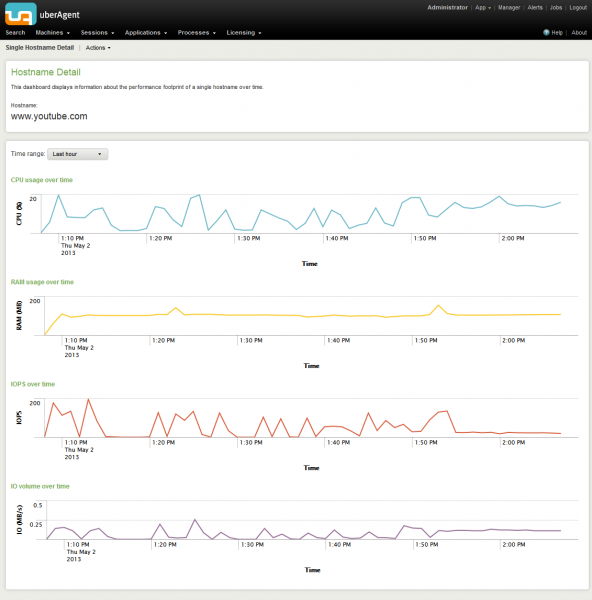Click the uberAgent logo icon
Viewport: 592px width, 600px height.
tap(21, 14)
